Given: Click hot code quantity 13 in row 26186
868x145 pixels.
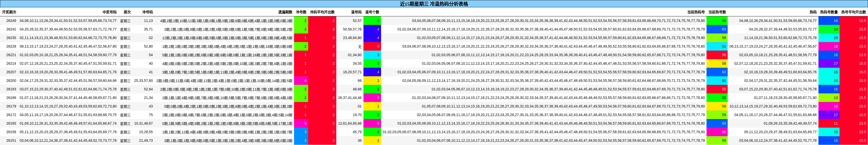Looking at the screenshot, I should click(x=829, y=98).
